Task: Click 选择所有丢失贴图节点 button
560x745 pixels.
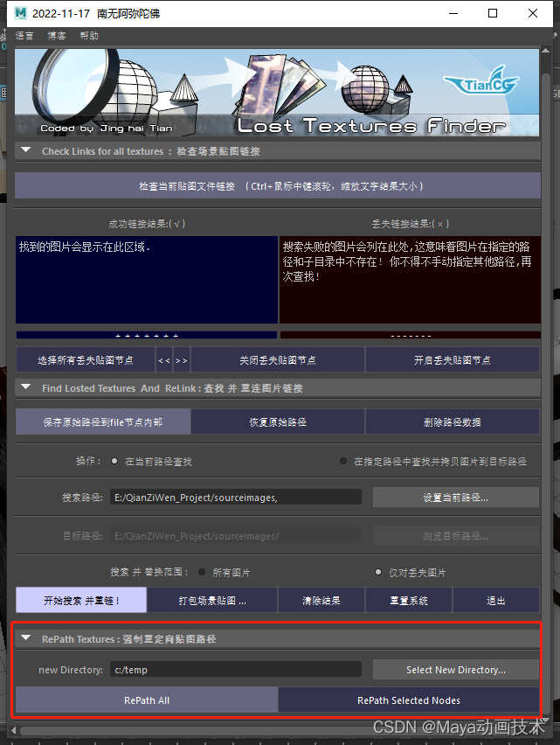Action: point(86,360)
